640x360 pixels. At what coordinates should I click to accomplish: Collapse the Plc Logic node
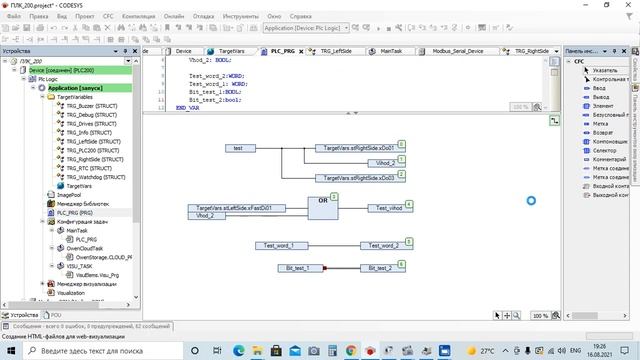coord(24,79)
